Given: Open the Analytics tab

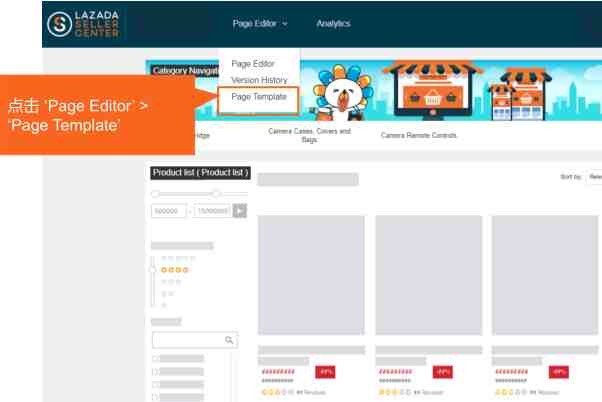Looking at the screenshot, I should pyautogui.click(x=333, y=24).
